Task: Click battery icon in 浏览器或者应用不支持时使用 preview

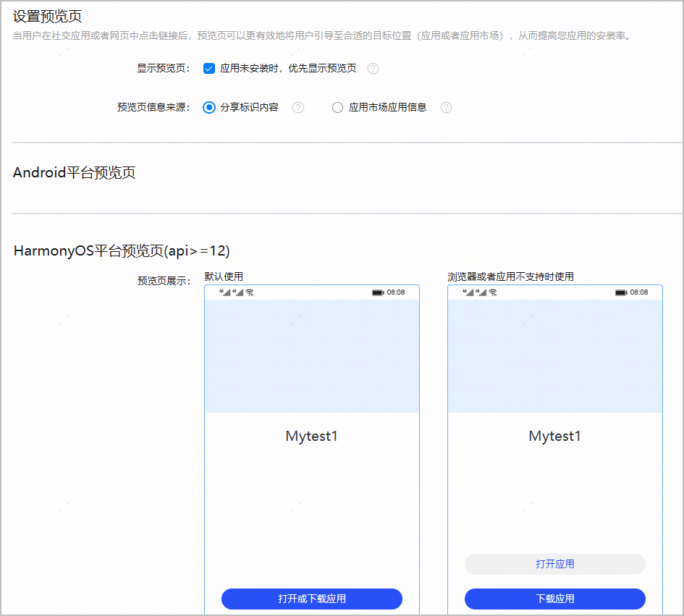Action: 621,292
